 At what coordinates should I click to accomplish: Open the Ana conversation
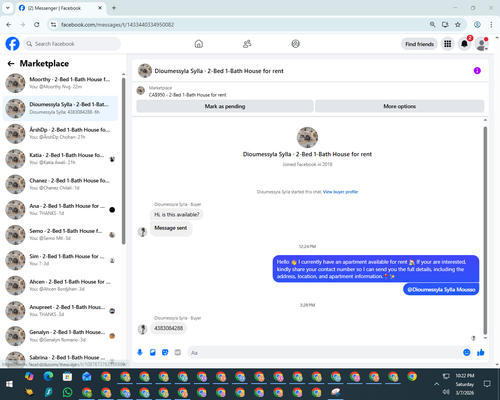(x=60, y=209)
